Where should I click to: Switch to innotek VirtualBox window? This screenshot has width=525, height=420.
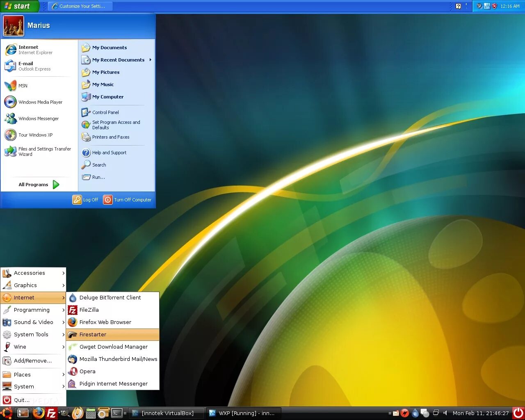pyautogui.click(x=167, y=413)
